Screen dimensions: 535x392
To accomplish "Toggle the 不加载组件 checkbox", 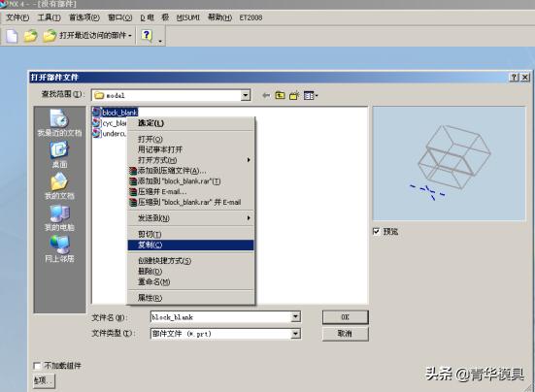I will pos(37,366).
